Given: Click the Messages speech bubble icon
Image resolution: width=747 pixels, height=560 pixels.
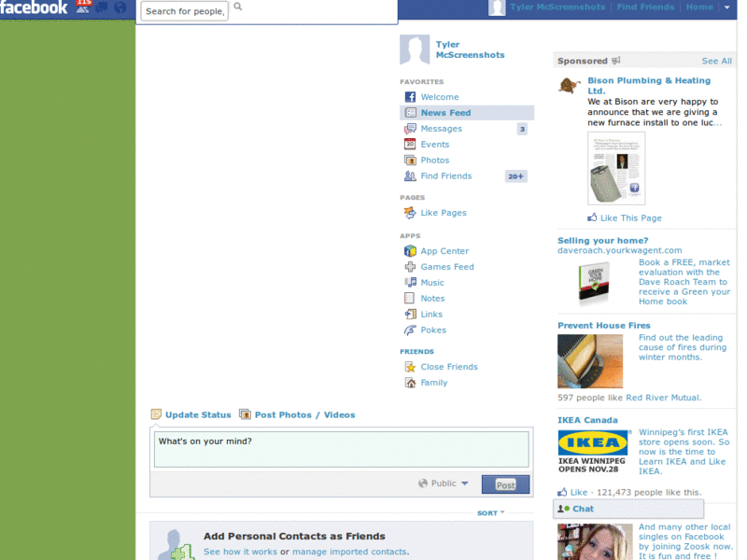Looking at the screenshot, I should [x=410, y=129].
